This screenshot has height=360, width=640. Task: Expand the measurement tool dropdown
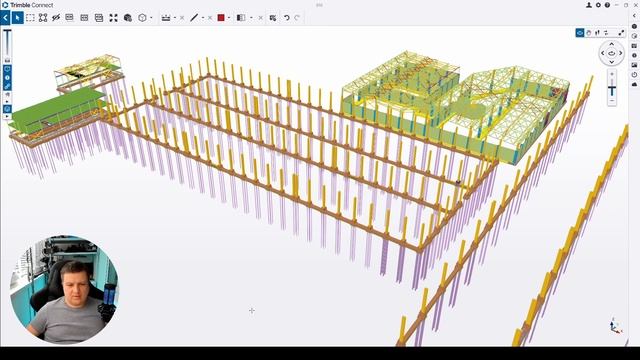(x=175, y=18)
